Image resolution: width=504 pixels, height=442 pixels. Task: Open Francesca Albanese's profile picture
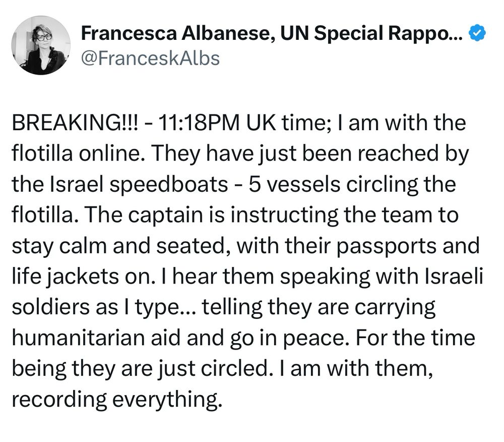[41, 45]
